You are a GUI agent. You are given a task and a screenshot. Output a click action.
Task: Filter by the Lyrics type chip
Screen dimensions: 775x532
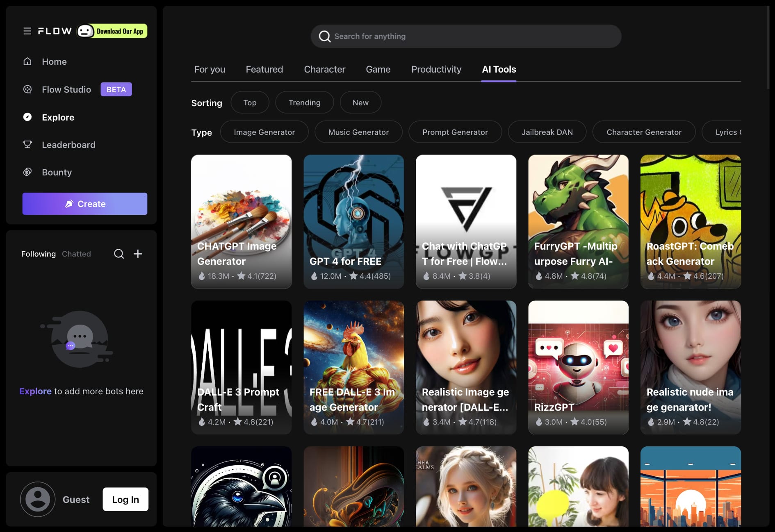(723, 132)
